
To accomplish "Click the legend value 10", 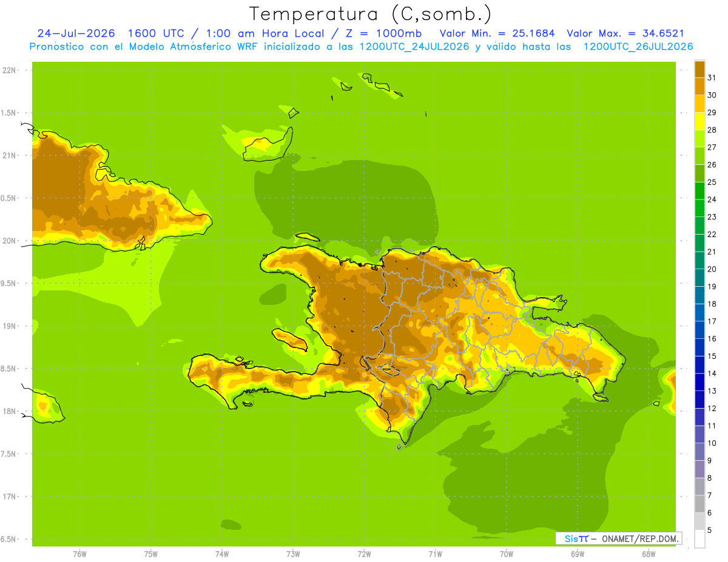I will pos(712,443).
